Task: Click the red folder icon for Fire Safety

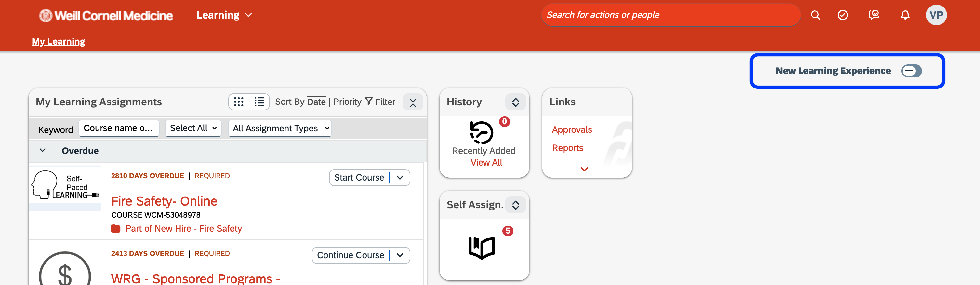Action: pos(116,229)
